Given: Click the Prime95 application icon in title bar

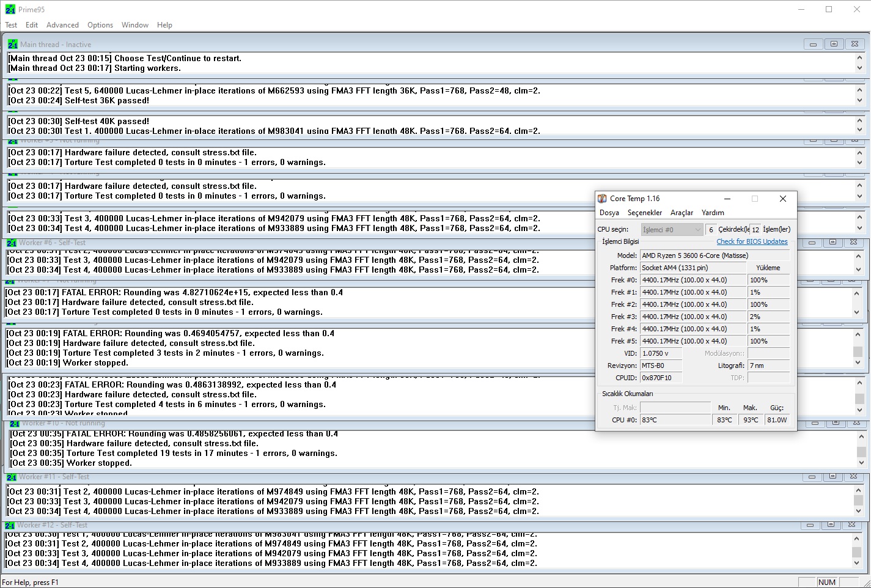Looking at the screenshot, I should pos(10,10).
